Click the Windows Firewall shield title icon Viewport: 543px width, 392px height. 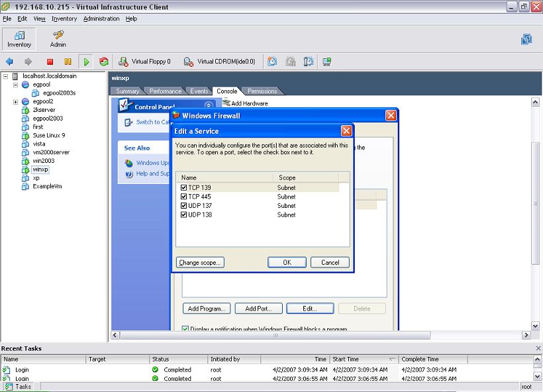click(x=176, y=115)
